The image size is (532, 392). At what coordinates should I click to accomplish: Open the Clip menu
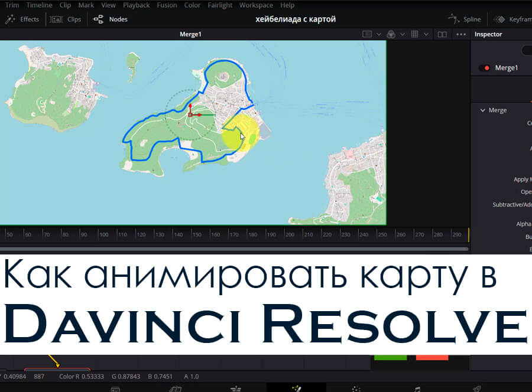click(65, 5)
